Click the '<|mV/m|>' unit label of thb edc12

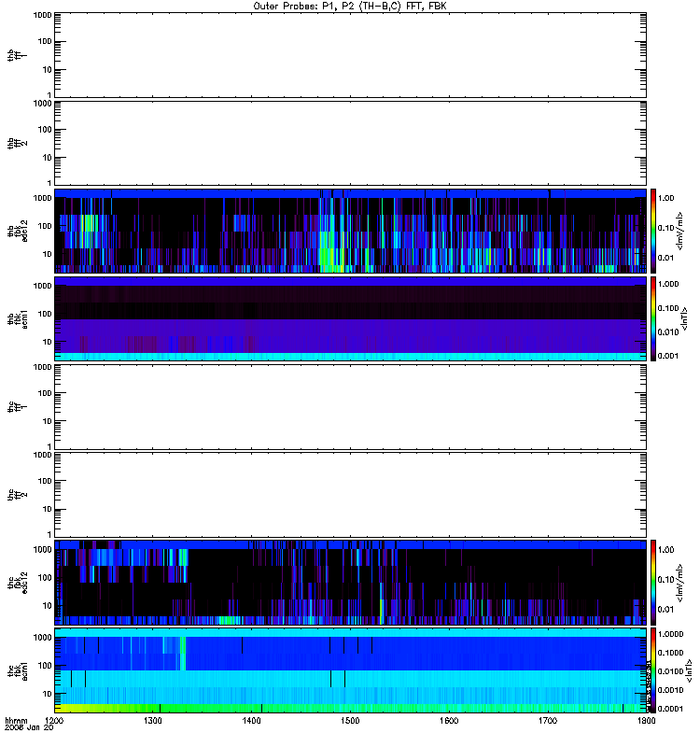coord(680,231)
